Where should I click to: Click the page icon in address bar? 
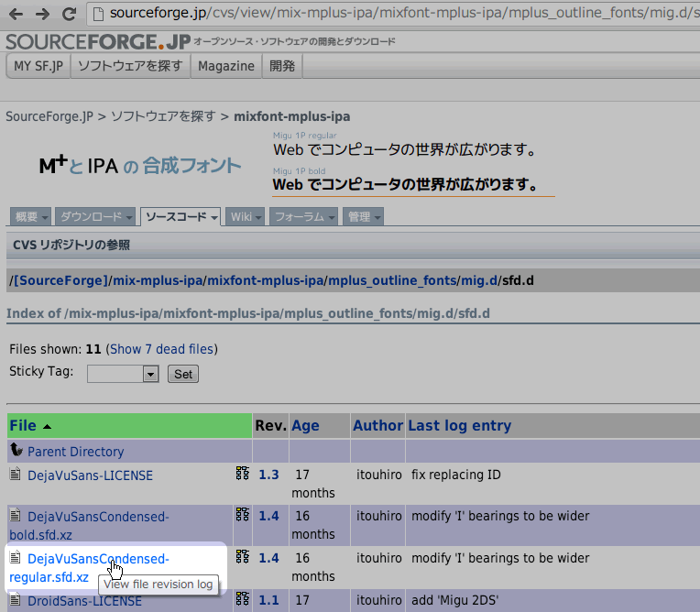pyautogui.click(x=98, y=14)
